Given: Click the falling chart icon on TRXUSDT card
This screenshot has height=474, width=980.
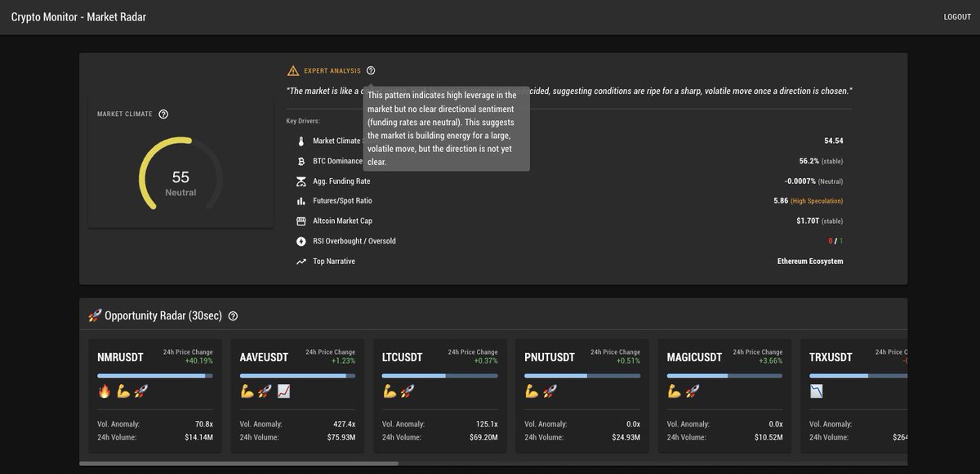Looking at the screenshot, I should coord(817,391).
